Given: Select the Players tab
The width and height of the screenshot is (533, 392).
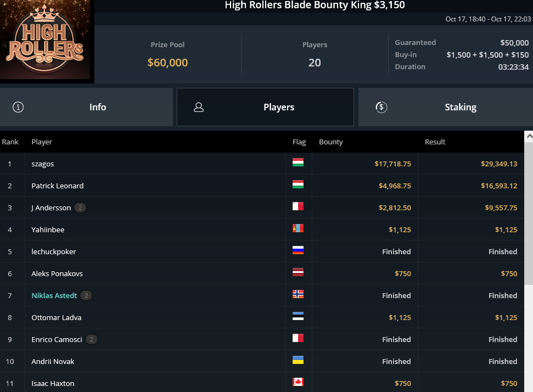Looking at the screenshot, I should pyautogui.click(x=265, y=107).
